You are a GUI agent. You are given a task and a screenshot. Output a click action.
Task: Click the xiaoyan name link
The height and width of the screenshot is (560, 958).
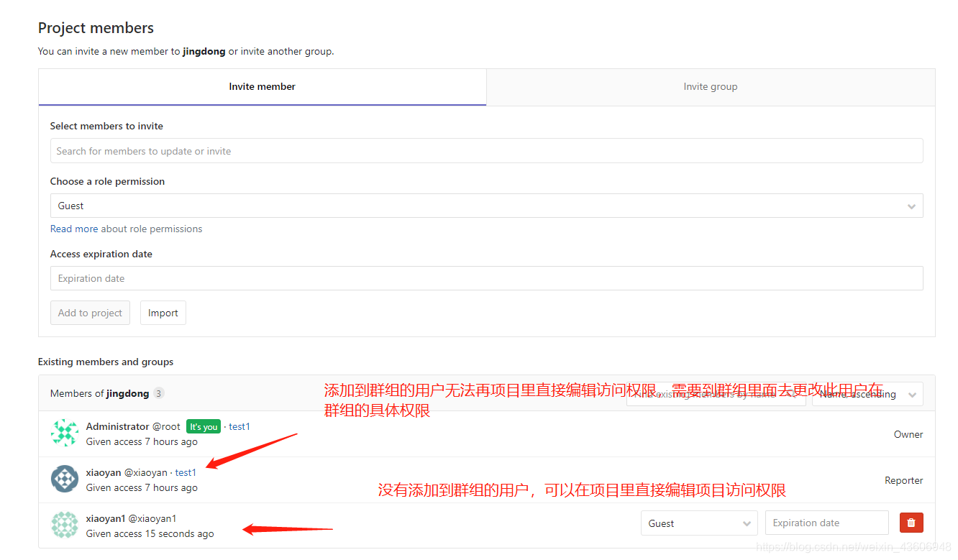pos(104,472)
